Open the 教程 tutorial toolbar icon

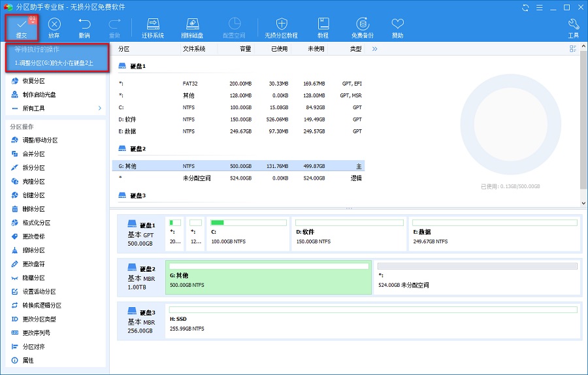tap(323, 27)
